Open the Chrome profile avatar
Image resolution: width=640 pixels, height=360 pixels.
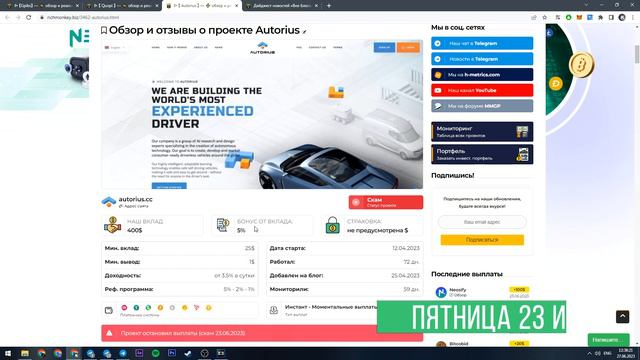(622, 18)
